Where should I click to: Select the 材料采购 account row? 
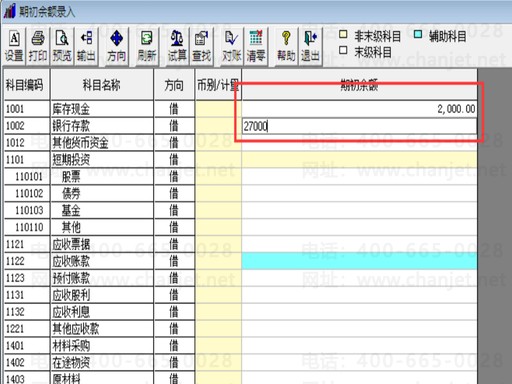click(x=240, y=346)
